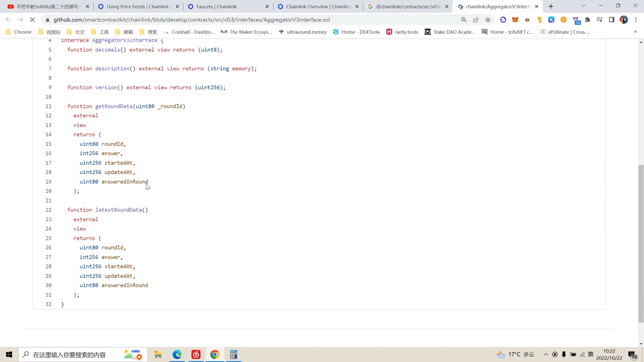Viewport: 644px width, 362px height.
Task: Open the Extensions puzzle icon
Action: 588,20
